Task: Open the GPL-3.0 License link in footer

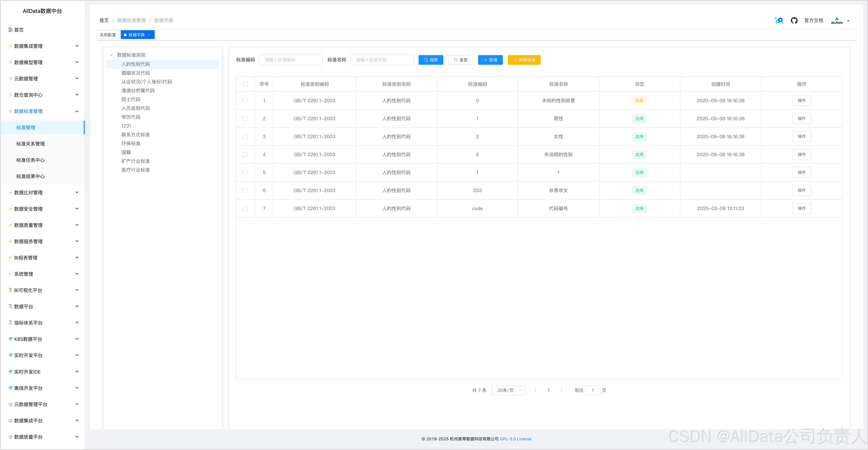Action: click(x=515, y=439)
